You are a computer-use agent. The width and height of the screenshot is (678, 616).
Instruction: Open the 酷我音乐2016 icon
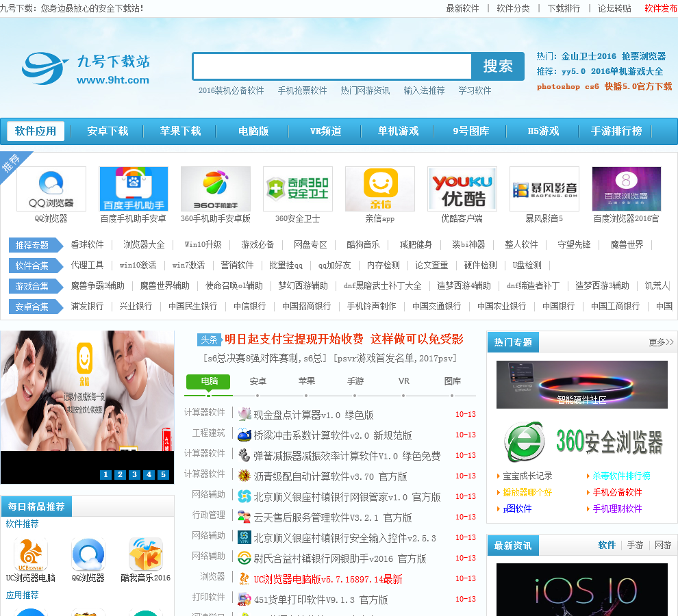(x=146, y=554)
